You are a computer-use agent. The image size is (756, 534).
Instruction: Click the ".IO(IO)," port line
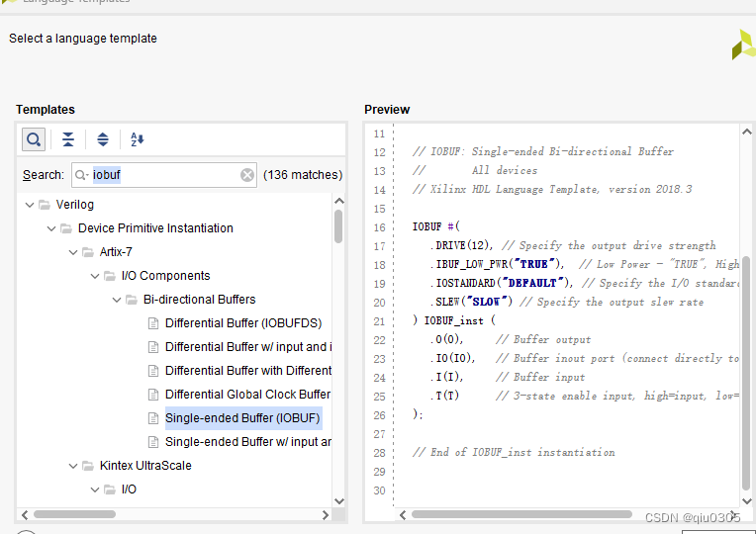click(452, 359)
